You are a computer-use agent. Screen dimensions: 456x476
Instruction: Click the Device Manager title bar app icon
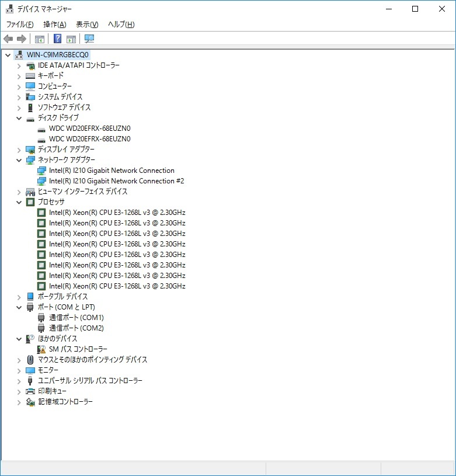[10, 9]
